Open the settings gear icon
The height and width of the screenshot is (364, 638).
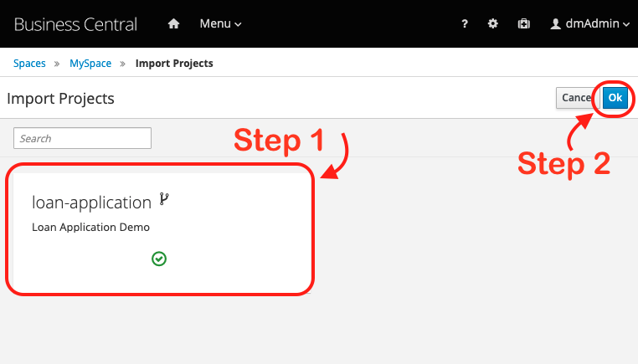point(493,24)
